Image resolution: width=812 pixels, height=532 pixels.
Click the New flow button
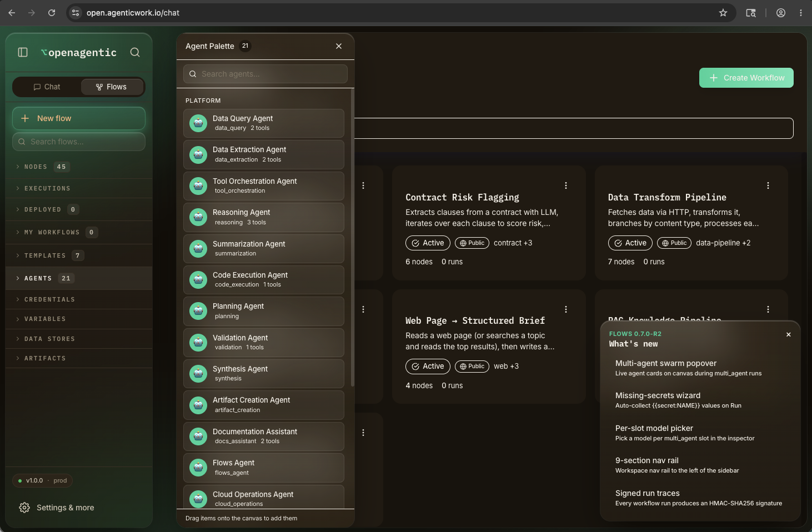[79, 118]
